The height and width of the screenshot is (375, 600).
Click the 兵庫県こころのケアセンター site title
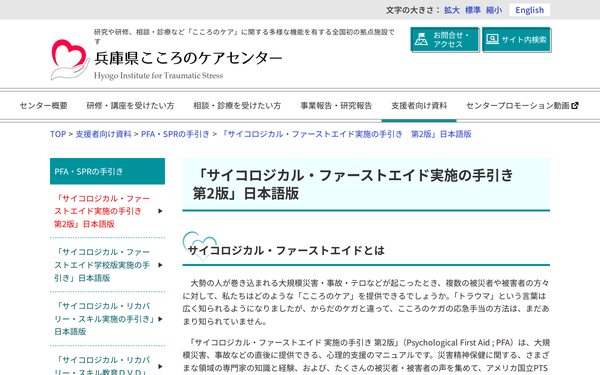pyautogui.click(x=188, y=58)
